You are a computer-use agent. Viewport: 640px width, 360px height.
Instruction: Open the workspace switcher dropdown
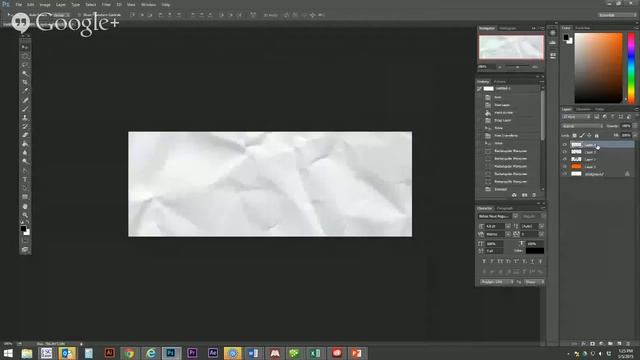[618, 15]
